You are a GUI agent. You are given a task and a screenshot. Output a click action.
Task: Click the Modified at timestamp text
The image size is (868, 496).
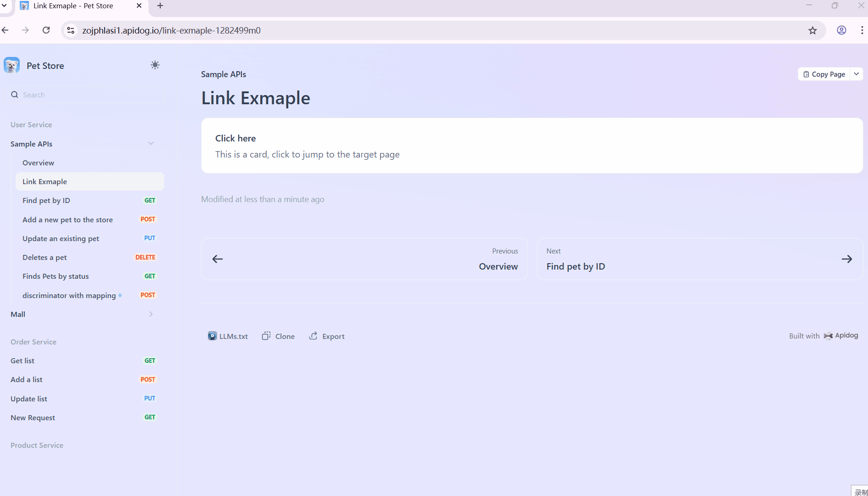(263, 199)
